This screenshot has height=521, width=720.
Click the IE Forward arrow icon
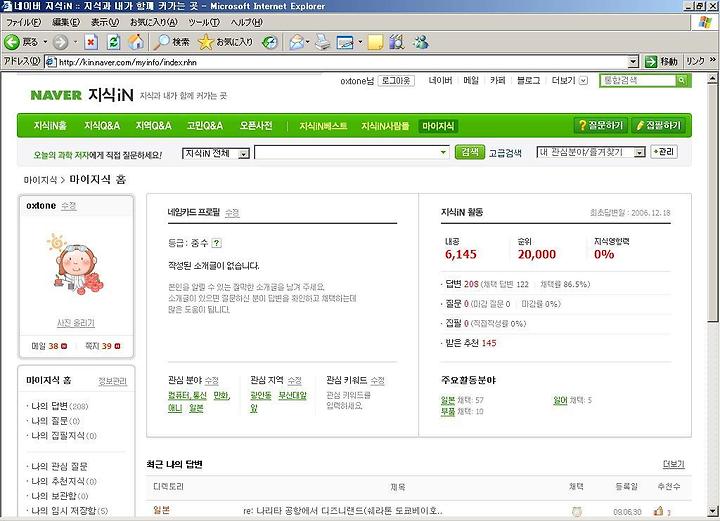coord(60,42)
